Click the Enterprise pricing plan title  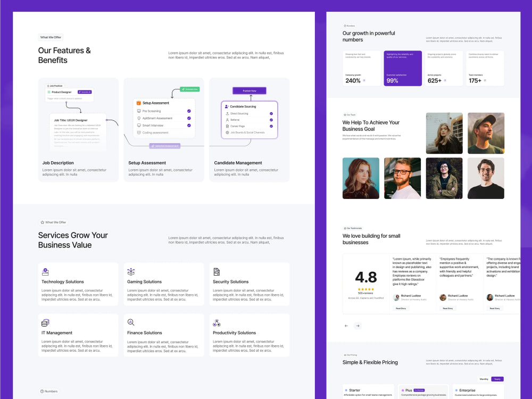point(467,390)
